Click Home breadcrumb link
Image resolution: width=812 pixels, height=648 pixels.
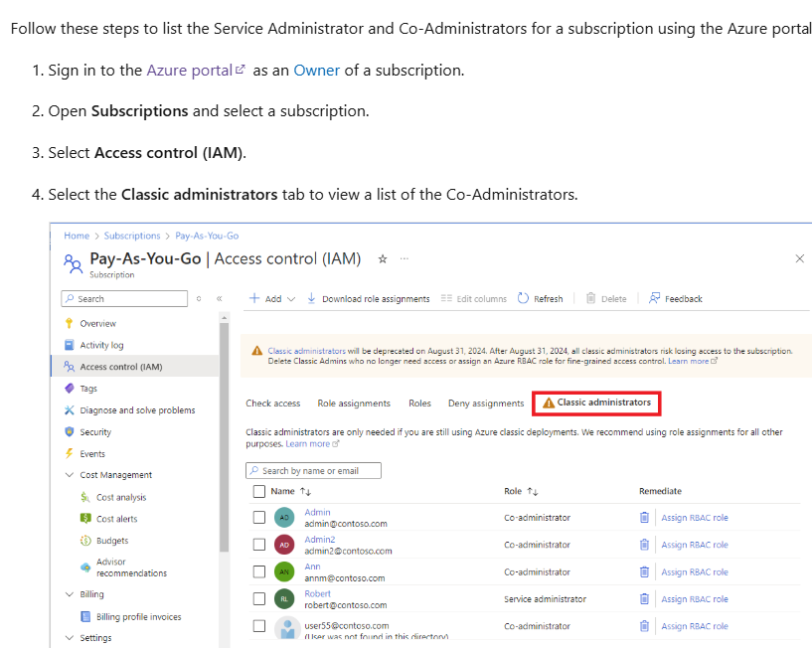point(77,236)
